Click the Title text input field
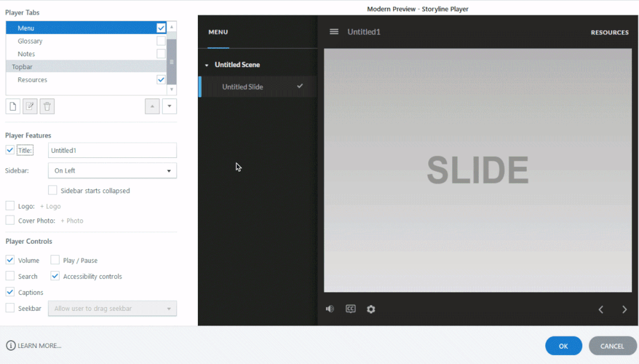This screenshot has width=639, height=364. pos(113,150)
